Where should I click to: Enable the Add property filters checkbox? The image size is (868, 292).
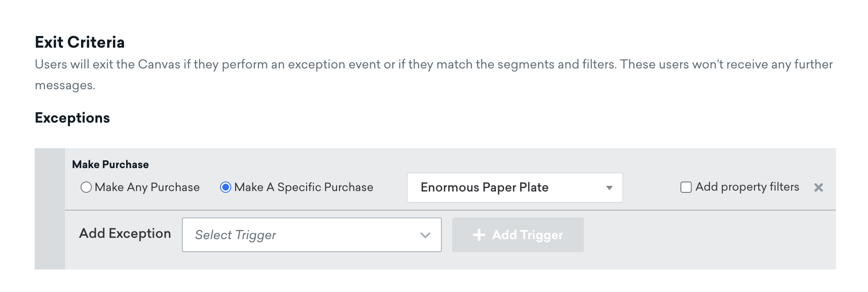tap(686, 187)
